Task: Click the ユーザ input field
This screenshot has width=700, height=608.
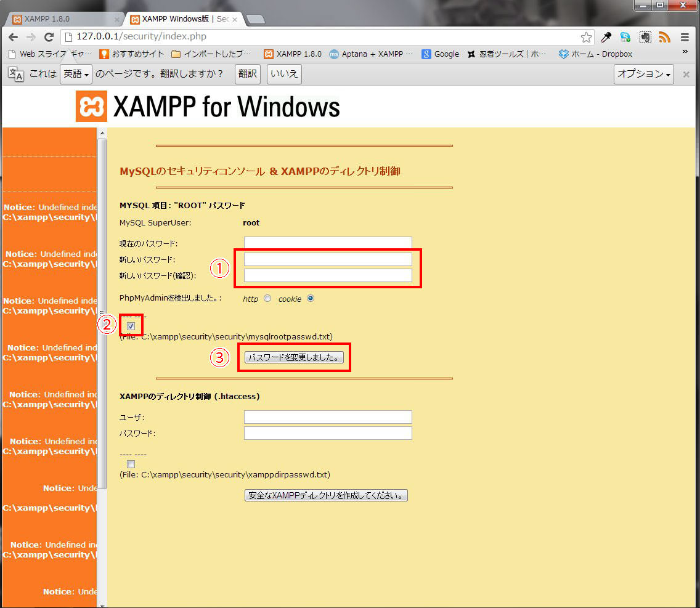Action: coord(328,417)
